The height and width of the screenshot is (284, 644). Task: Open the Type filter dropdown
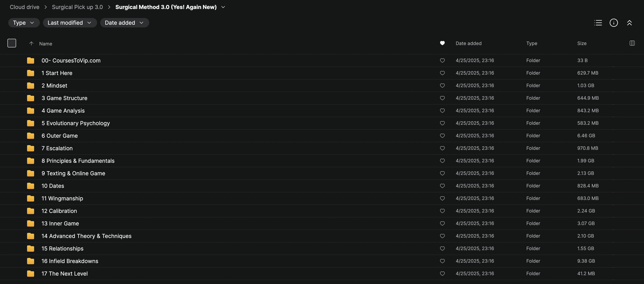click(x=24, y=23)
